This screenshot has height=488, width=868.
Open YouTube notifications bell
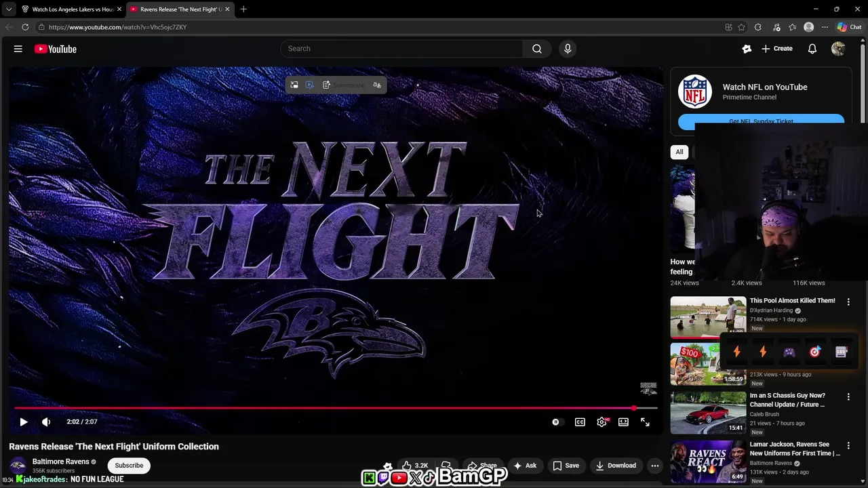[812, 49]
